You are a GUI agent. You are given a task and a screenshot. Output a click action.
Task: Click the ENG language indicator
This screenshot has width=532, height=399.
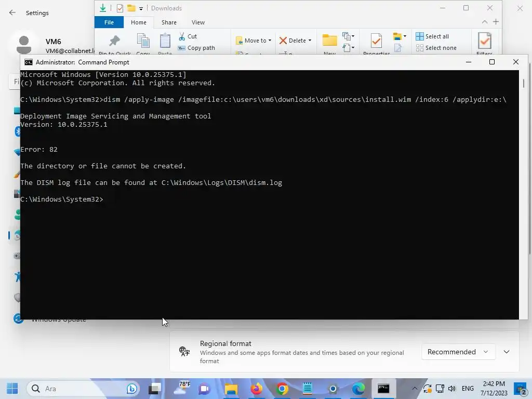click(x=468, y=389)
